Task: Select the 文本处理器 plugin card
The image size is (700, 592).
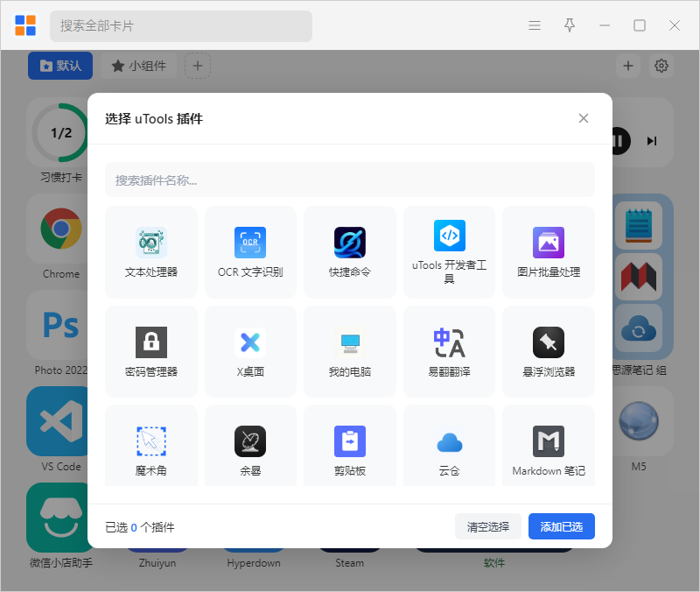Action: coord(150,252)
